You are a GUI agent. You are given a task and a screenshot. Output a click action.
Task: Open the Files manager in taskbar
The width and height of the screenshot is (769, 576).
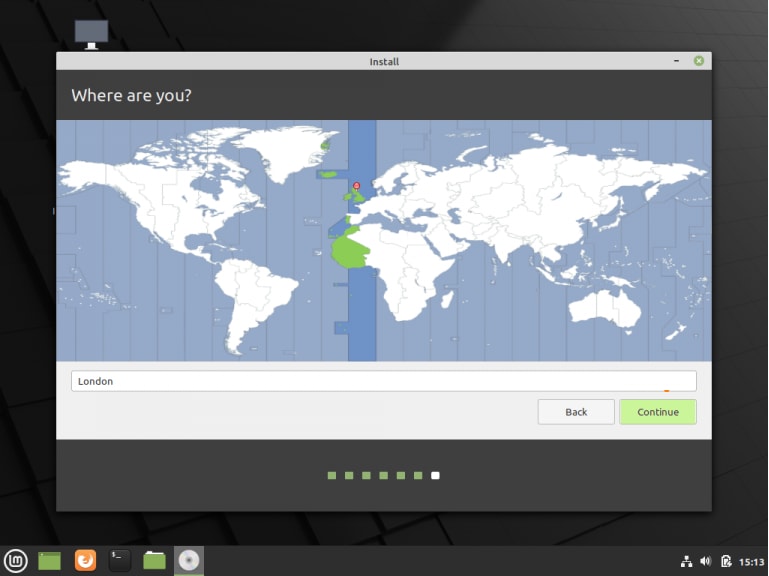[154, 560]
